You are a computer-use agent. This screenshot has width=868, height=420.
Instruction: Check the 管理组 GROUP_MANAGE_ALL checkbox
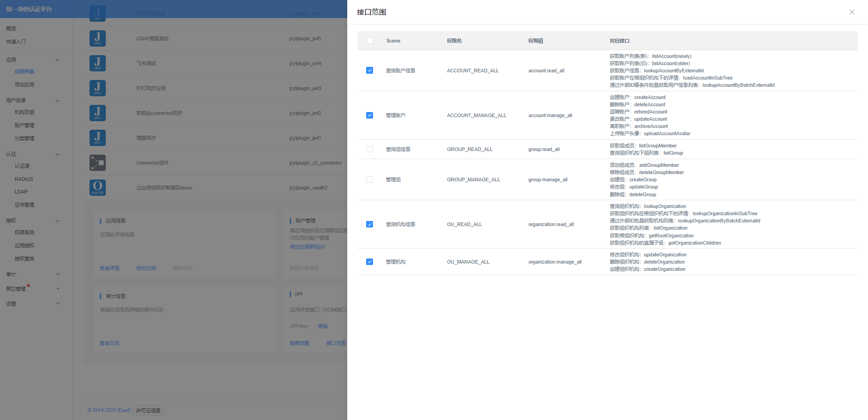(x=369, y=179)
